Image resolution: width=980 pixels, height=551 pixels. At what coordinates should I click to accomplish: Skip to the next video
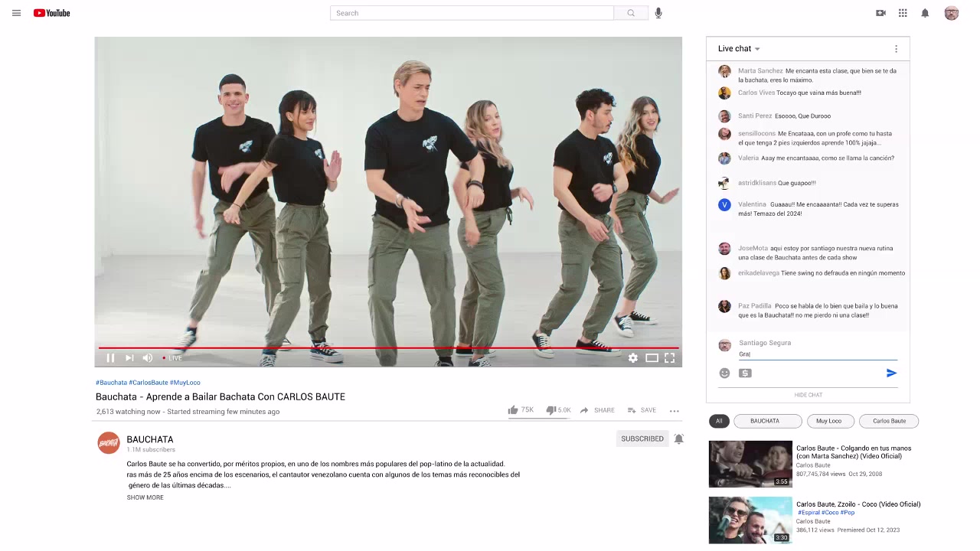click(129, 357)
